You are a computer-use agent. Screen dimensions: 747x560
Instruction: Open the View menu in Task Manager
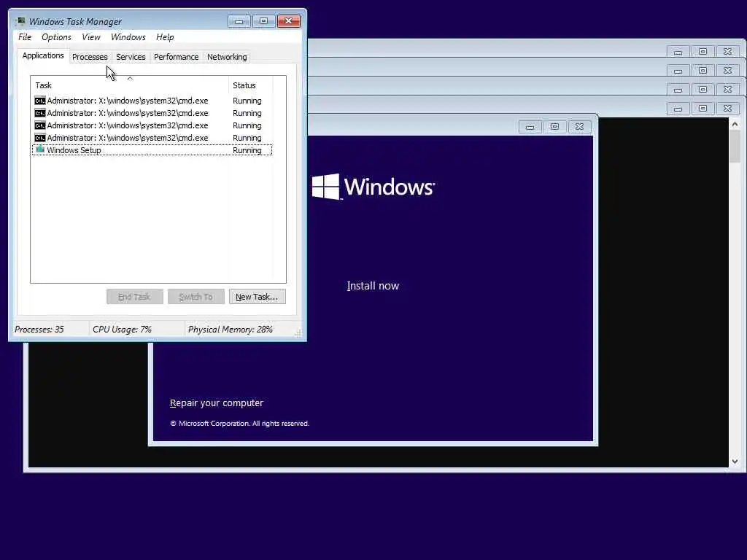91,37
